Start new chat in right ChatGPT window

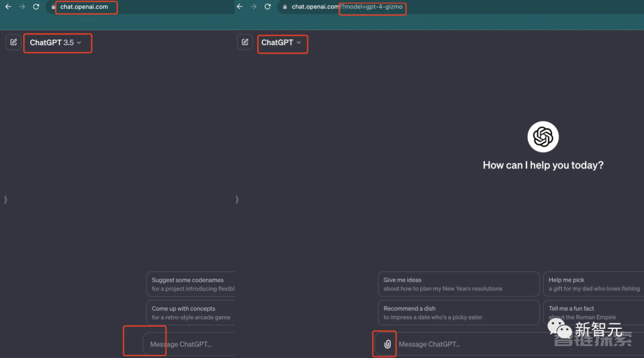pos(245,42)
